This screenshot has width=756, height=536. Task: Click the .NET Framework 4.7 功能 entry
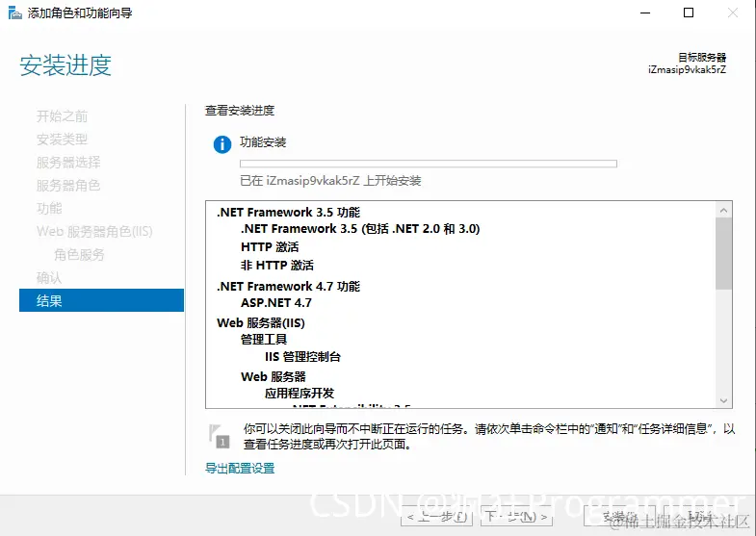coord(288,287)
